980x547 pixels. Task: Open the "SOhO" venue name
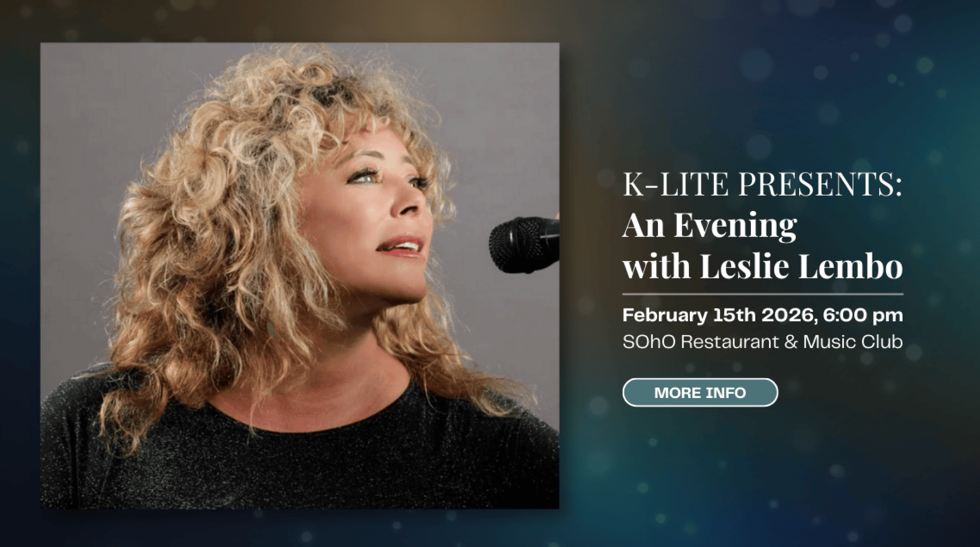click(x=649, y=342)
